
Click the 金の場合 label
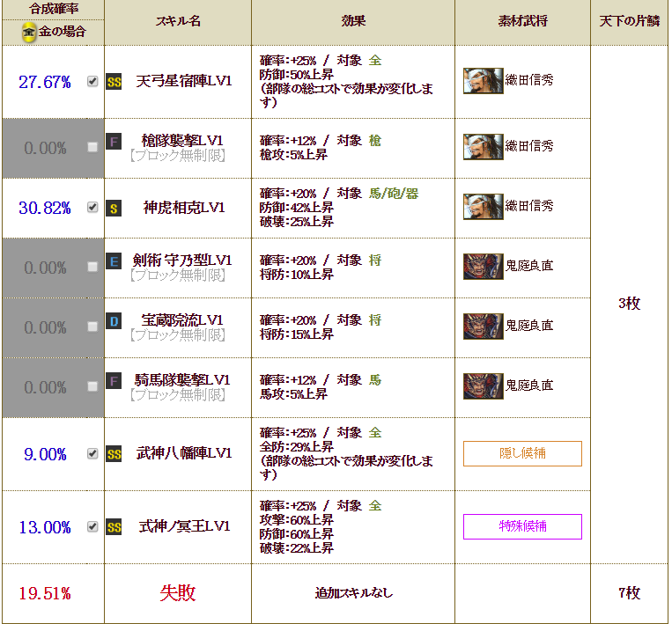point(63,32)
